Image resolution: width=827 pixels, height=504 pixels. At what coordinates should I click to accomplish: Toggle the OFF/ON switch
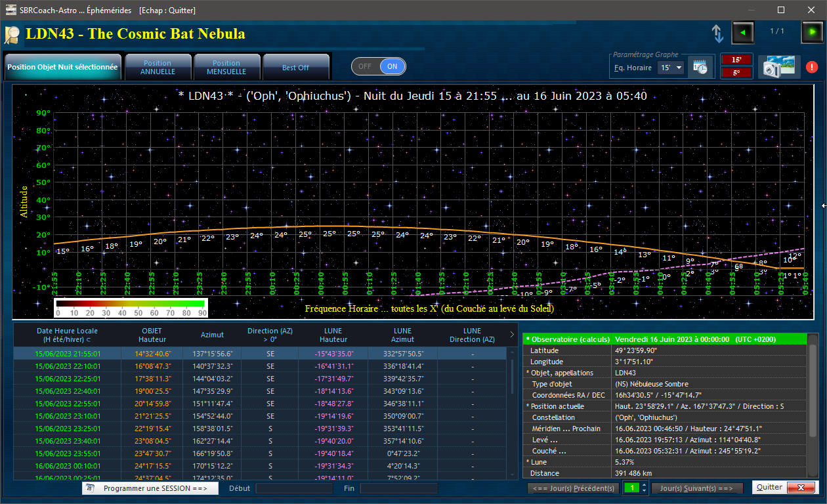click(x=379, y=66)
